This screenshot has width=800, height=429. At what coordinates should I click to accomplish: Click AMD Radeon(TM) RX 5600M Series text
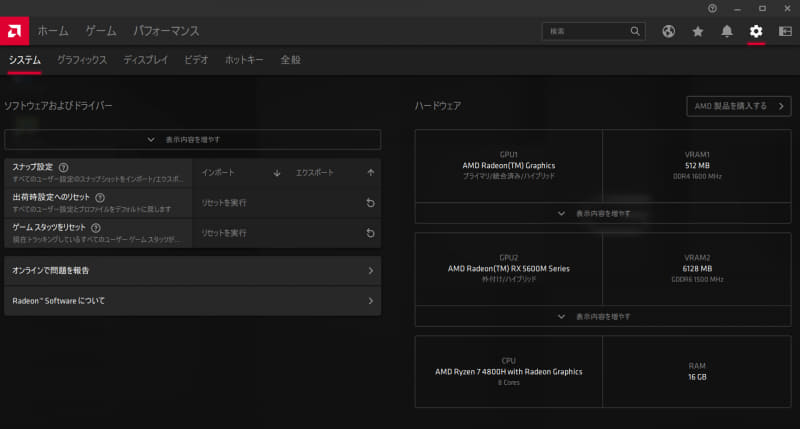pos(509,269)
